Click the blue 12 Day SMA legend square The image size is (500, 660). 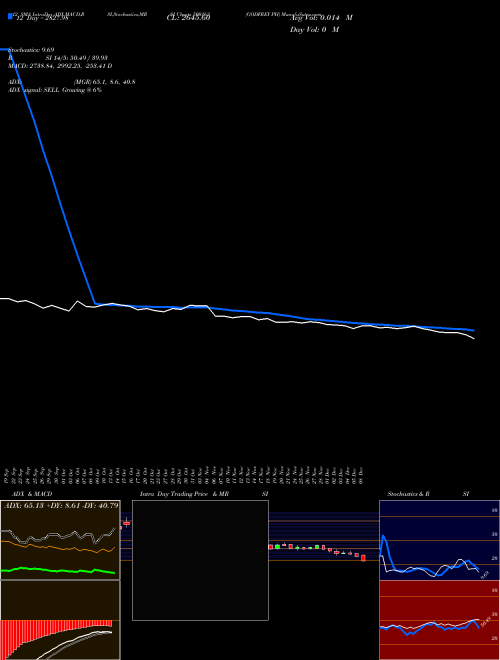[x=10, y=16]
